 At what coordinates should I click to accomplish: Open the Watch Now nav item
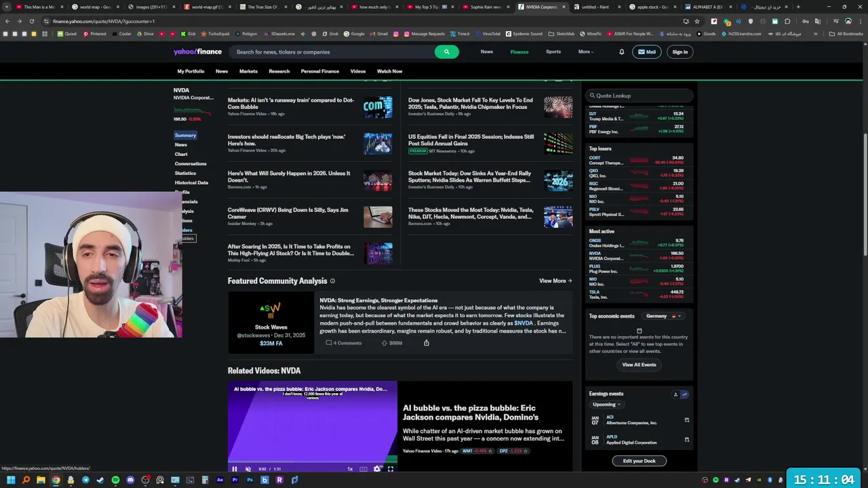[x=389, y=71]
